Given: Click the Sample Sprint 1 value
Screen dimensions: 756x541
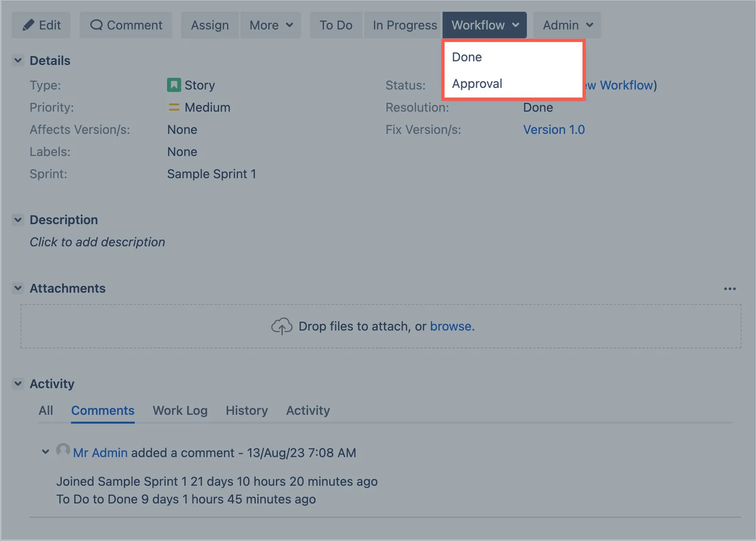Looking at the screenshot, I should 212,174.
